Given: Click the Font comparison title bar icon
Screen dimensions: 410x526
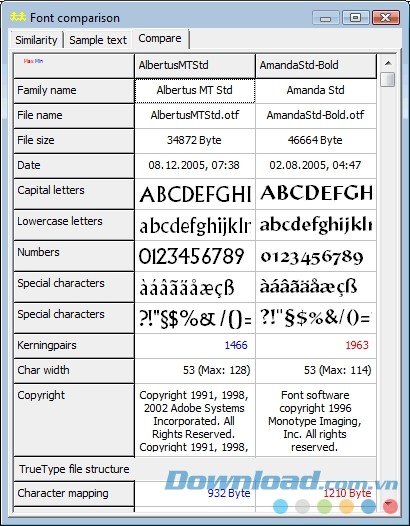Looking at the screenshot, I should click(x=18, y=17).
